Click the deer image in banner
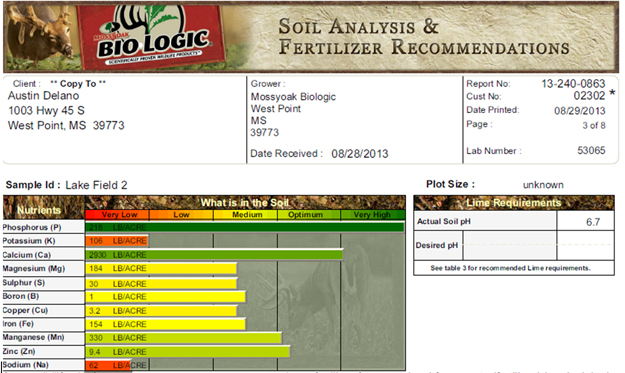This screenshot has height=373, width=625. click(x=40, y=37)
